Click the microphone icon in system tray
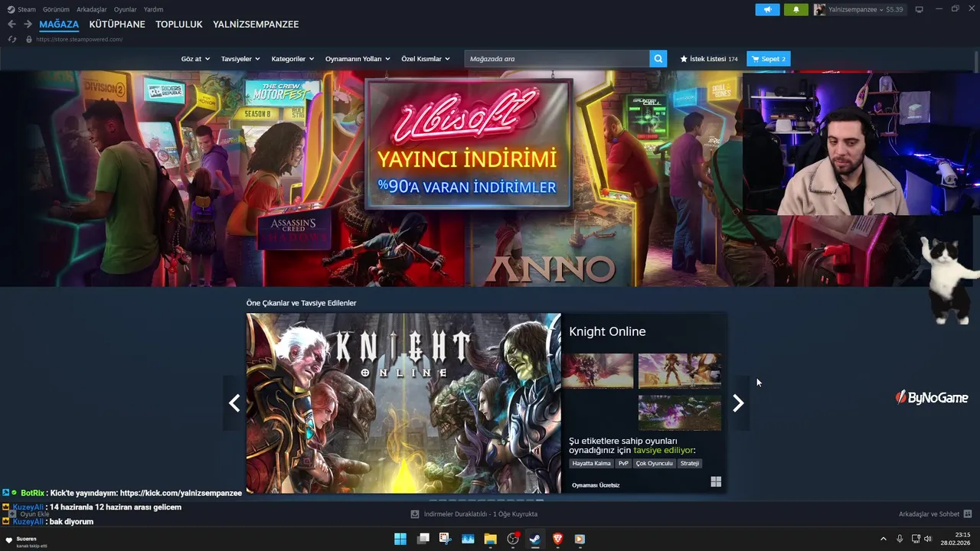 click(900, 539)
